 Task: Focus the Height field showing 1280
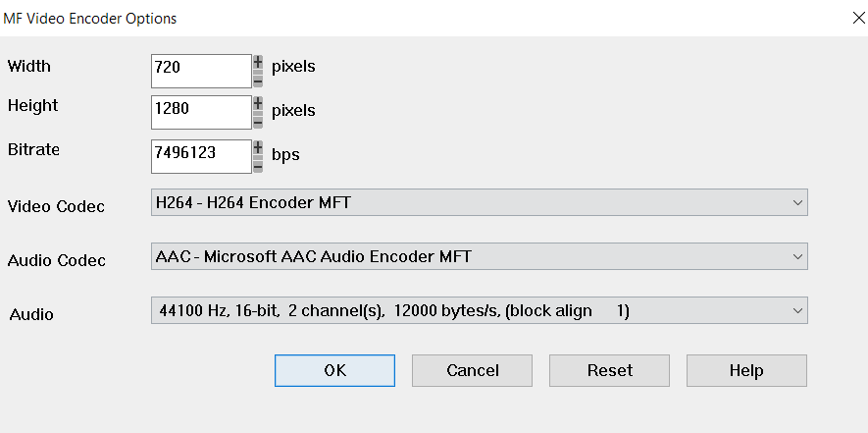click(201, 112)
